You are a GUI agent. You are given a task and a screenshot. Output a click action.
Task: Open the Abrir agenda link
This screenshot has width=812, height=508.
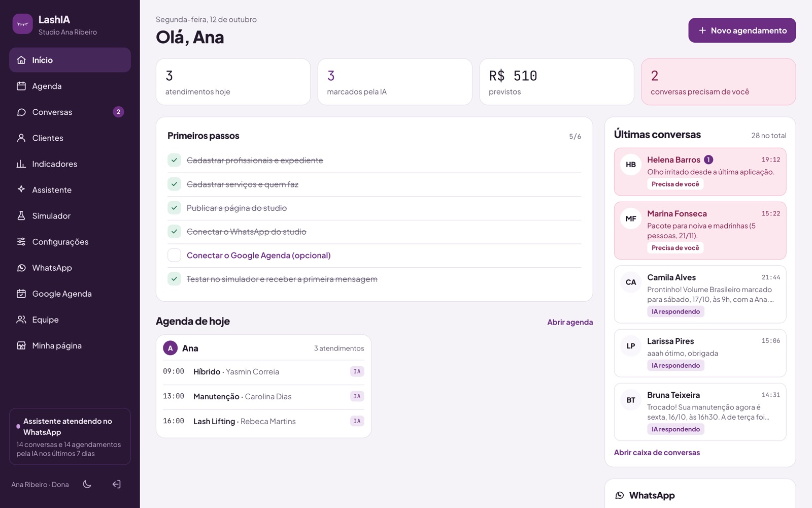570,322
